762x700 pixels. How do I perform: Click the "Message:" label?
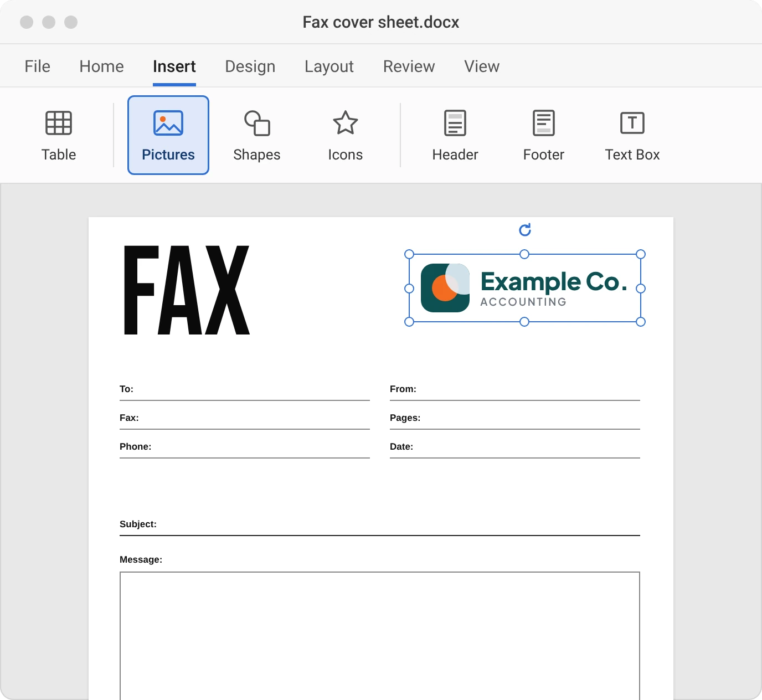point(141,559)
